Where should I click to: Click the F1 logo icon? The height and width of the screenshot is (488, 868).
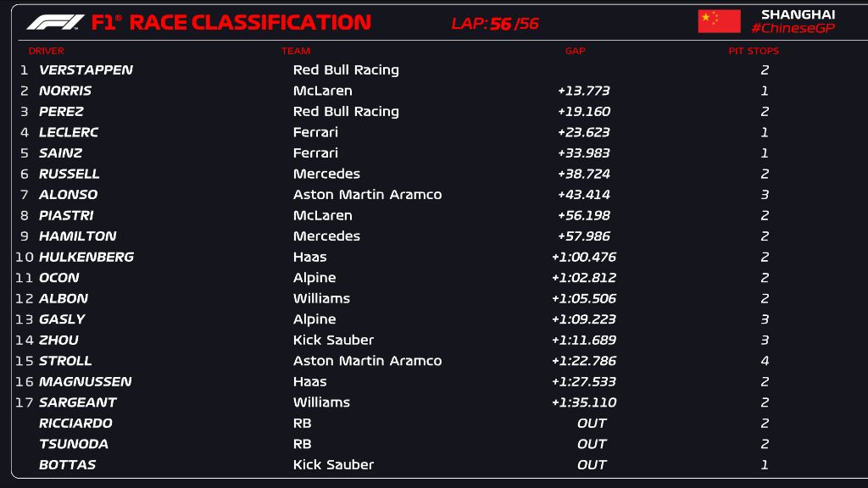point(55,22)
